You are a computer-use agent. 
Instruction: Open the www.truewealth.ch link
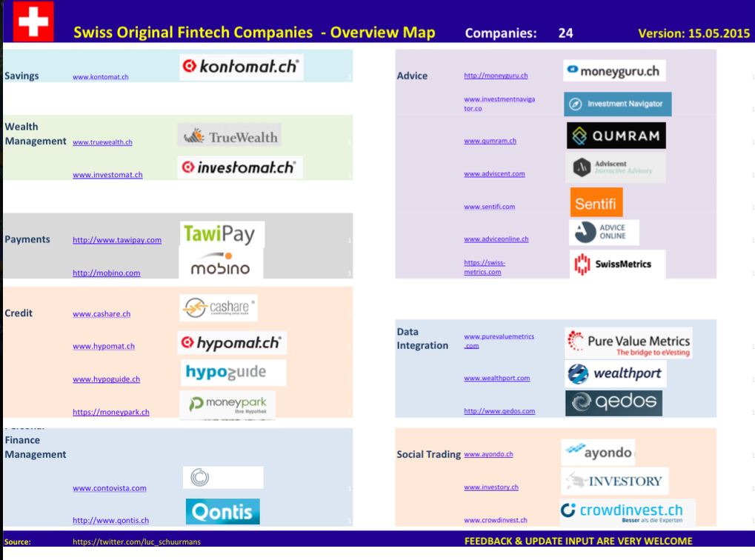102,142
